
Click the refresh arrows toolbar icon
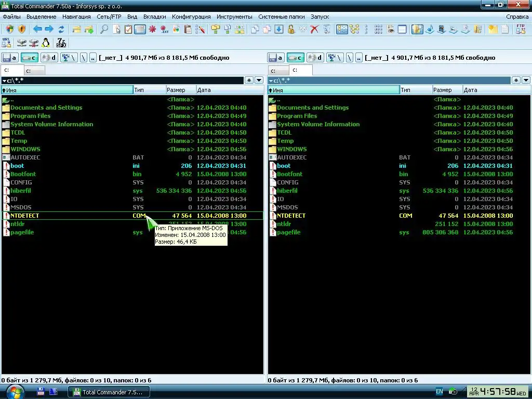(61, 29)
